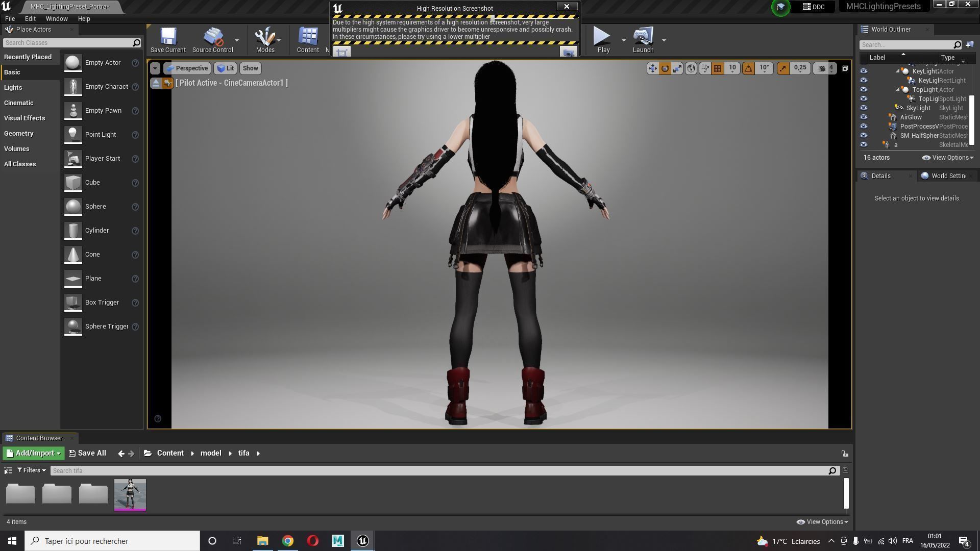Open the Perspective view mode menu

[186, 68]
